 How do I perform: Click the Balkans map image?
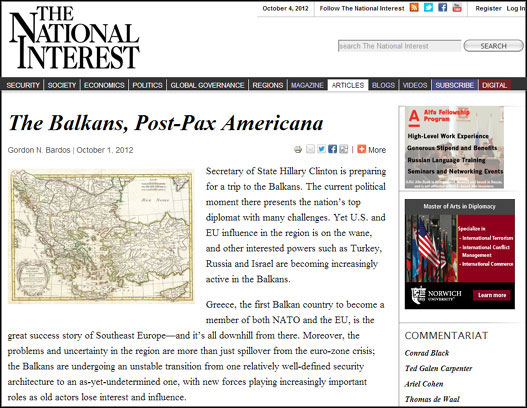101,236
